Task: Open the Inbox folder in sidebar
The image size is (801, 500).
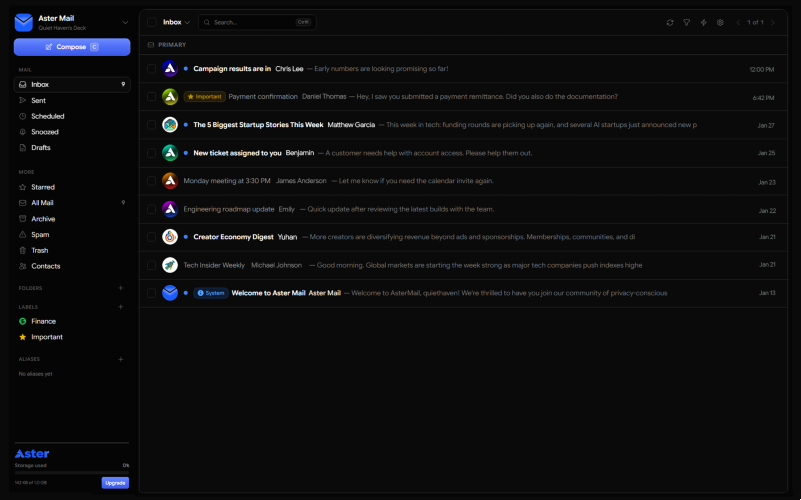Action: click(x=72, y=84)
